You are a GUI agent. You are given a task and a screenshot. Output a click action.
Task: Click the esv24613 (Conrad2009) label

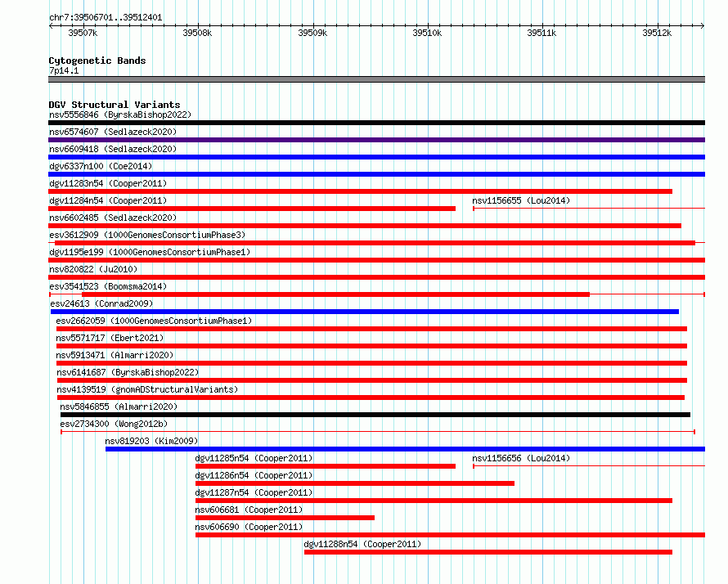101,303
